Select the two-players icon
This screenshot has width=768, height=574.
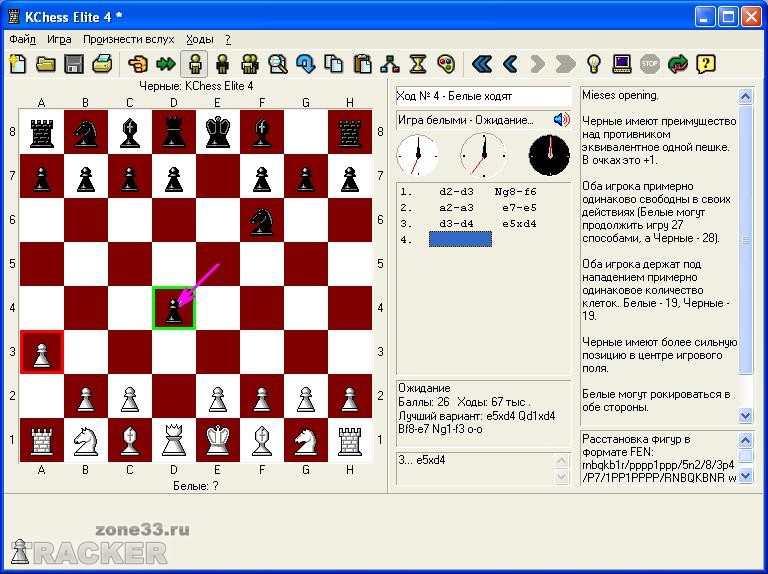pyautogui.click(x=250, y=64)
